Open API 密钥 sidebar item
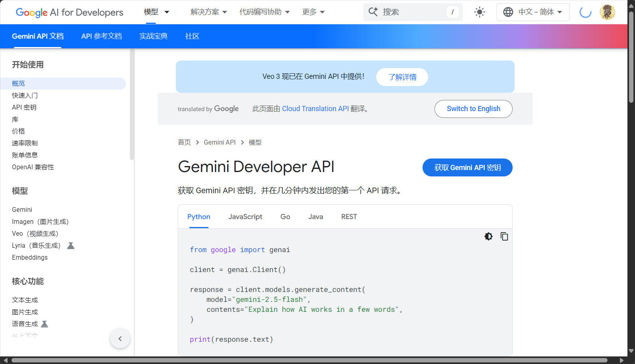Image resolution: width=635 pixels, height=364 pixels. click(24, 108)
